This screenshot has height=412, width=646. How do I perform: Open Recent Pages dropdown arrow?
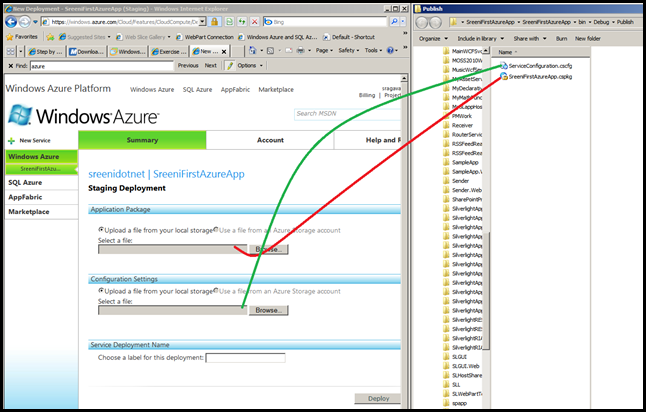coord(35,22)
